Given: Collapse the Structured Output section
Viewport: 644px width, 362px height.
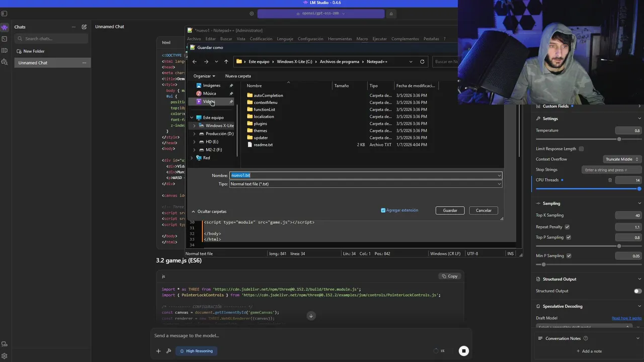Looking at the screenshot, I should [639, 279].
